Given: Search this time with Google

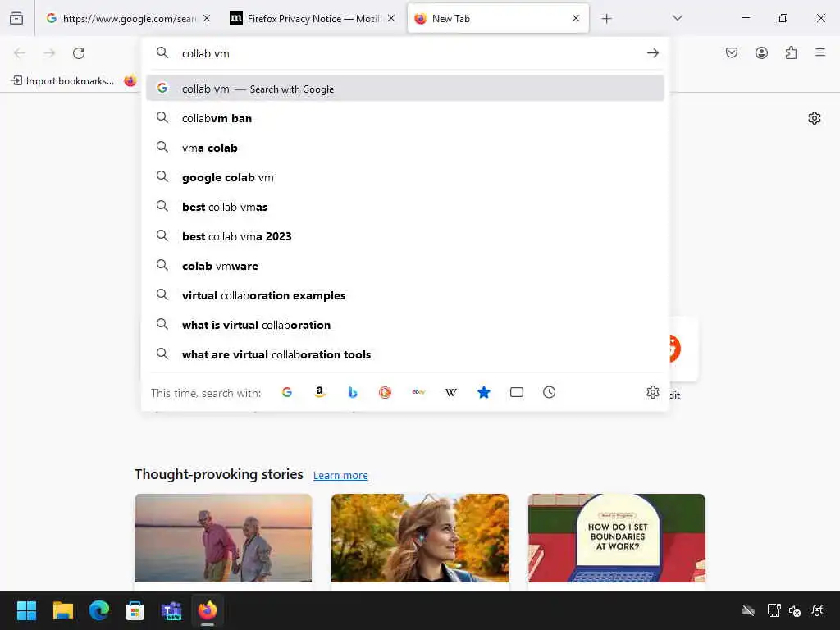Looking at the screenshot, I should [x=287, y=392].
